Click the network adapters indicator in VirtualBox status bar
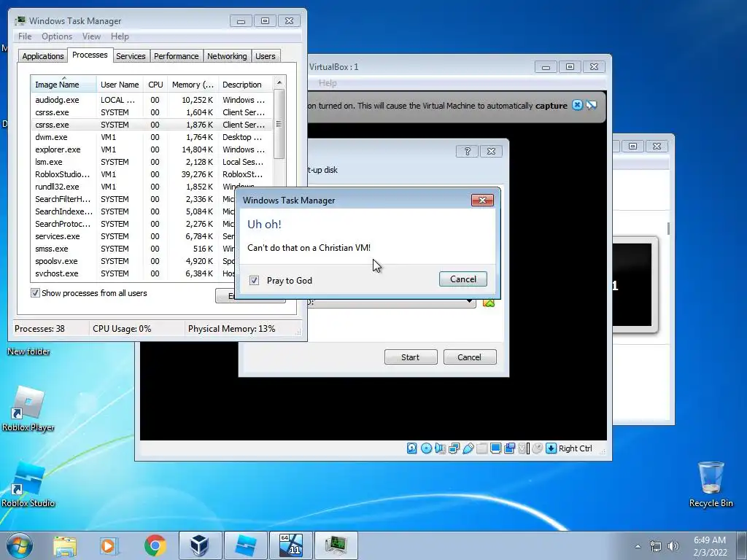This screenshot has height=560, width=747. click(x=454, y=448)
